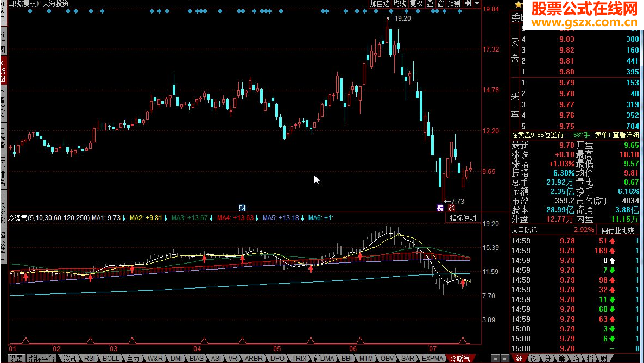Screen dimensions: 644x363
Task: Click the 19.20 high price label
Action: [x=402, y=18]
